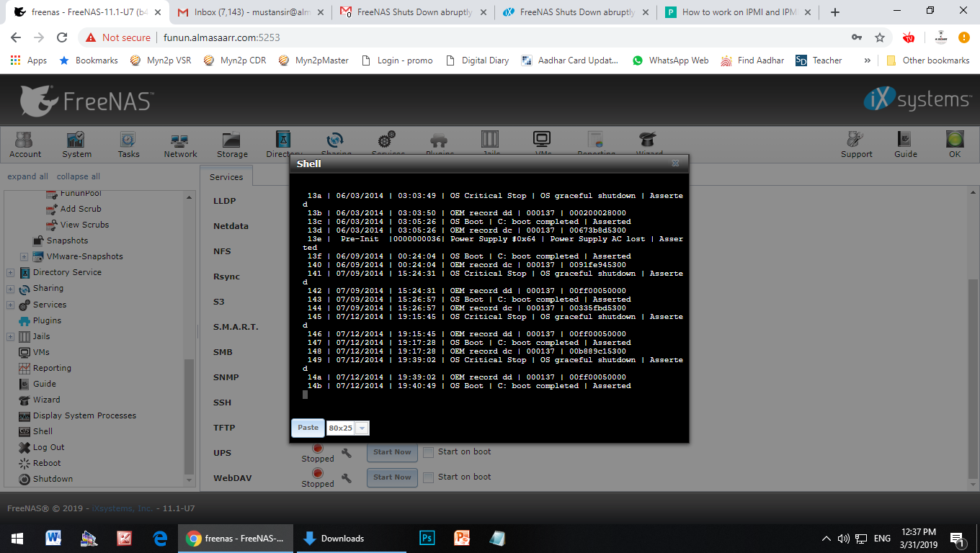Open the Guide toolbar icon

coord(906,144)
